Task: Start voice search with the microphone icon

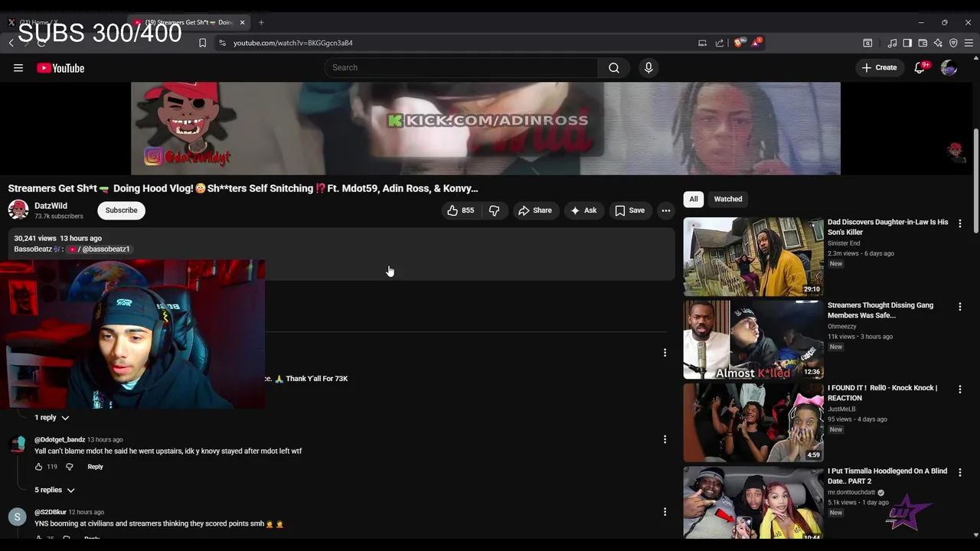Action: [x=648, y=68]
